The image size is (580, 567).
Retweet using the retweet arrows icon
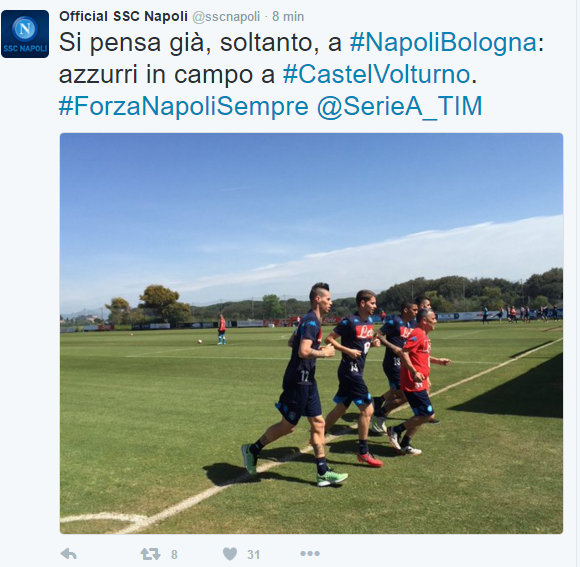[x=151, y=554]
